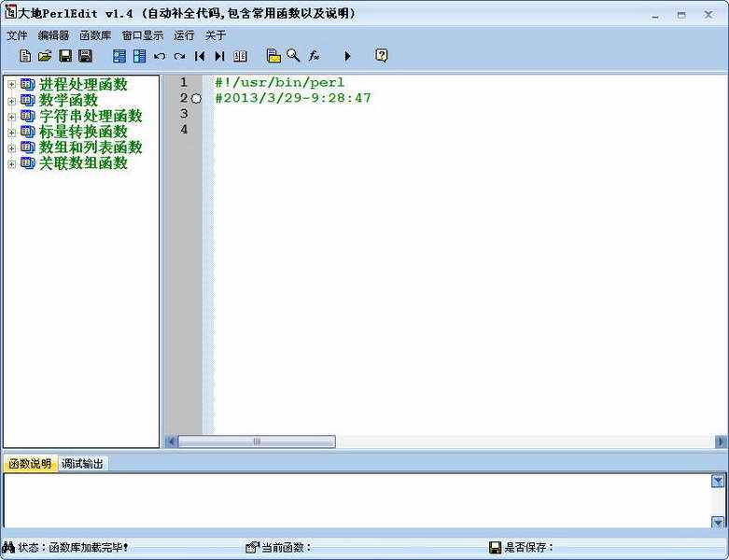729x560 pixels.
Task: Click the Redo arrow icon
Action: [x=179, y=56]
